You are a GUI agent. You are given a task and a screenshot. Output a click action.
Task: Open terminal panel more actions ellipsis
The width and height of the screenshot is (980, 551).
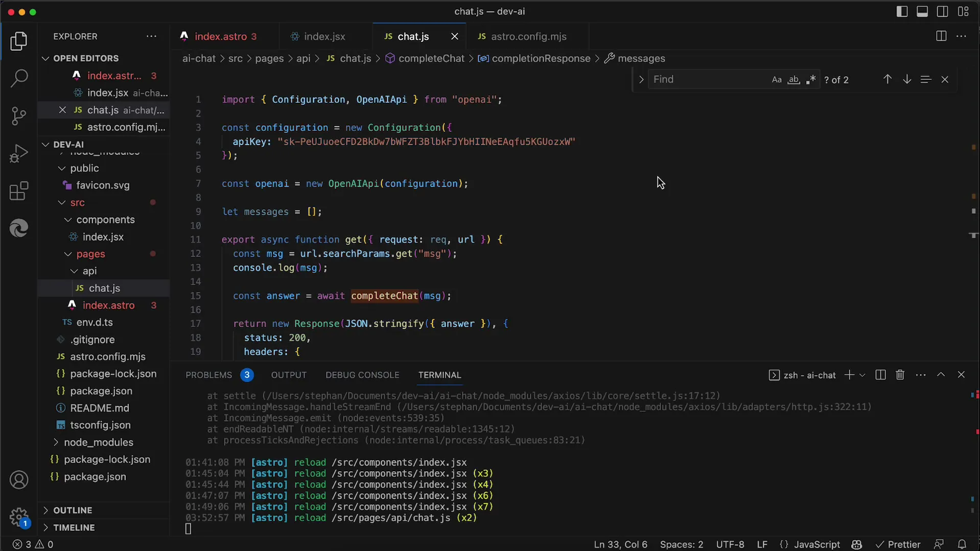tap(921, 375)
